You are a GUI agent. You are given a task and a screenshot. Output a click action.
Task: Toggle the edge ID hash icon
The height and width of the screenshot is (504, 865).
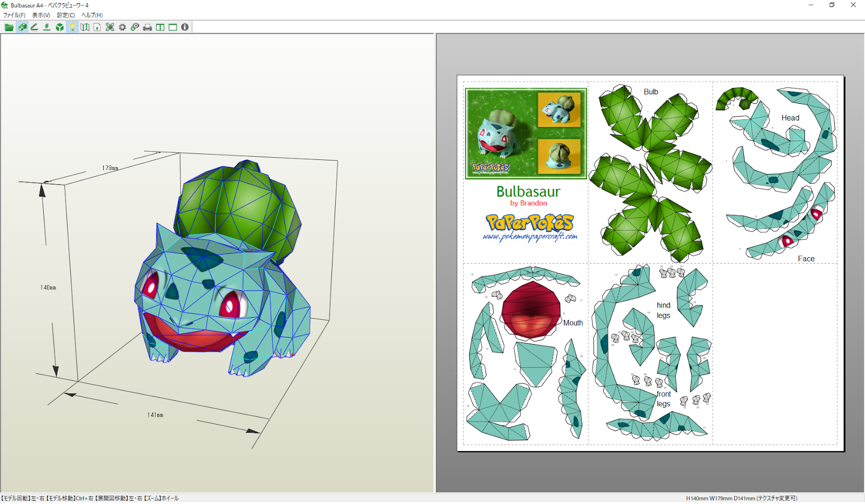click(47, 27)
